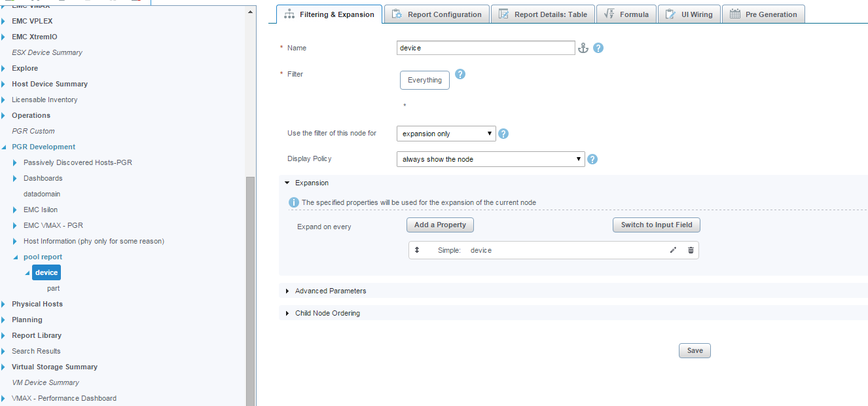The width and height of the screenshot is (868, 406).
Task: Open the UI Wiring tab
Action: [x=689, y=14]
